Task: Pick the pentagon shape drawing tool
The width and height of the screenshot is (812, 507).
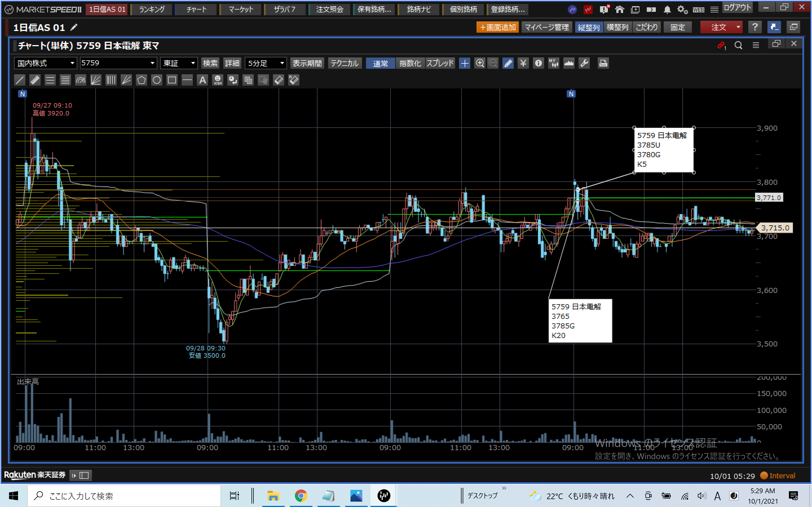Action: [x=141, y=80]
